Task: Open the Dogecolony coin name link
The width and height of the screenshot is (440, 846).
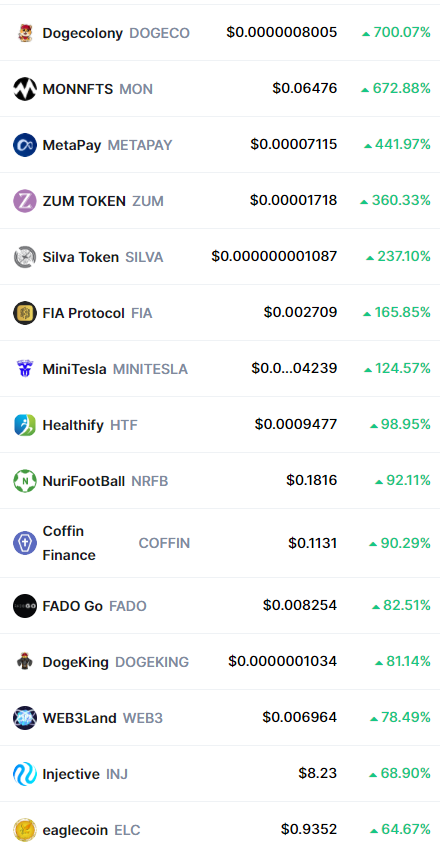Action: [x=82, y=33]
